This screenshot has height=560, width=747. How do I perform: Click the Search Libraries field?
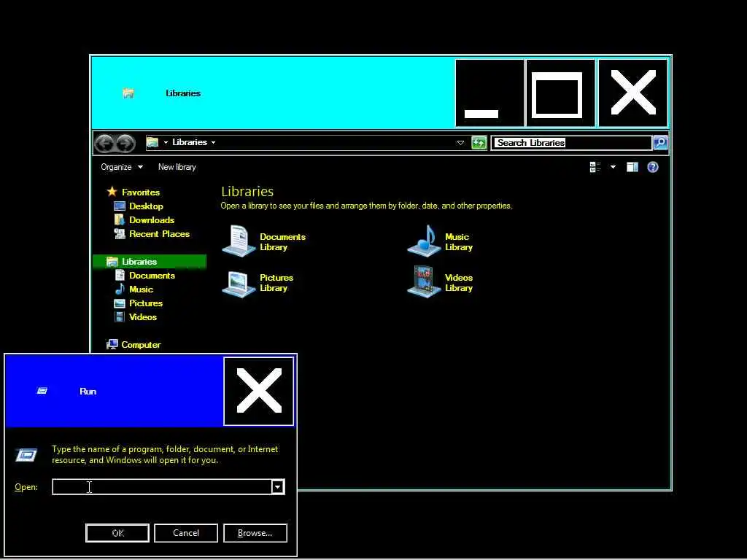coord(571,143)
